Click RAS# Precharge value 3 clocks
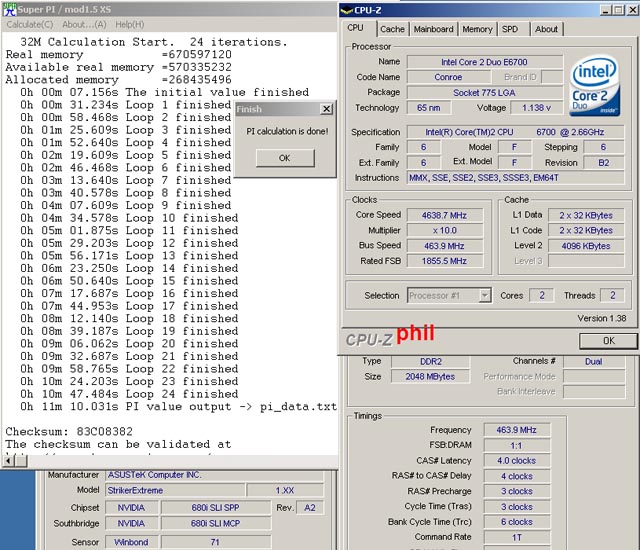 [x=517, y=491]
